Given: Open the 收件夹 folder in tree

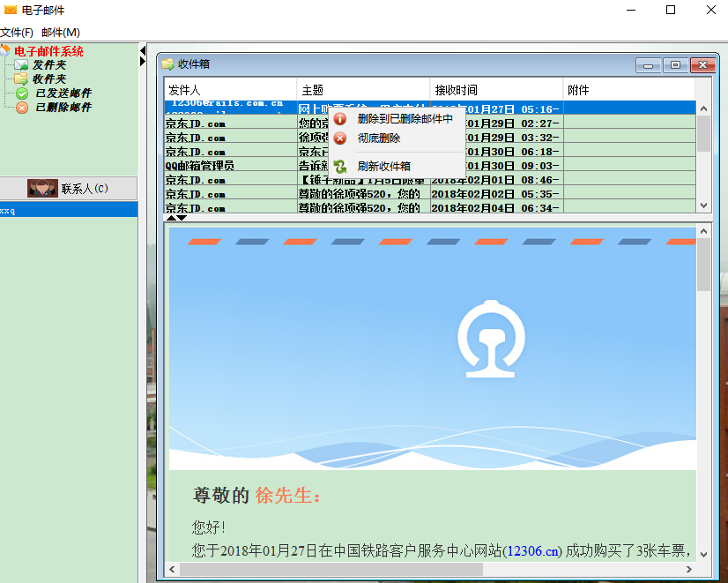Looking at the screenshot, I should tap(49, 79).
